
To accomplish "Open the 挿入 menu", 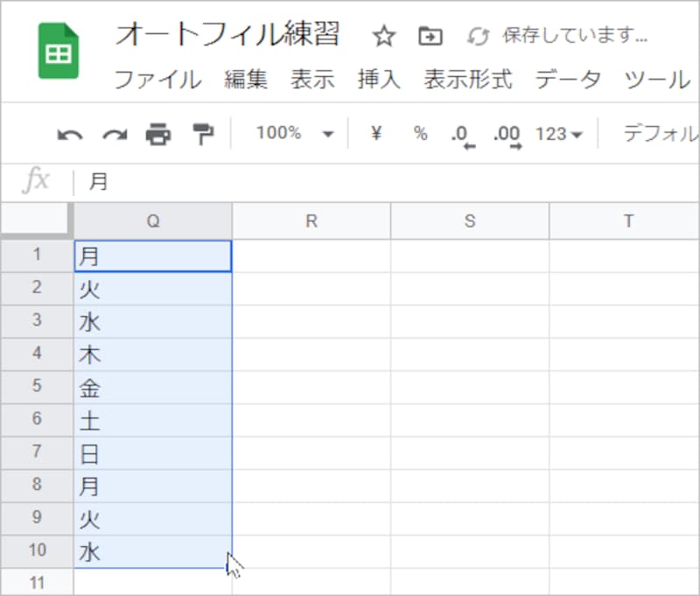I will [377, 81].
